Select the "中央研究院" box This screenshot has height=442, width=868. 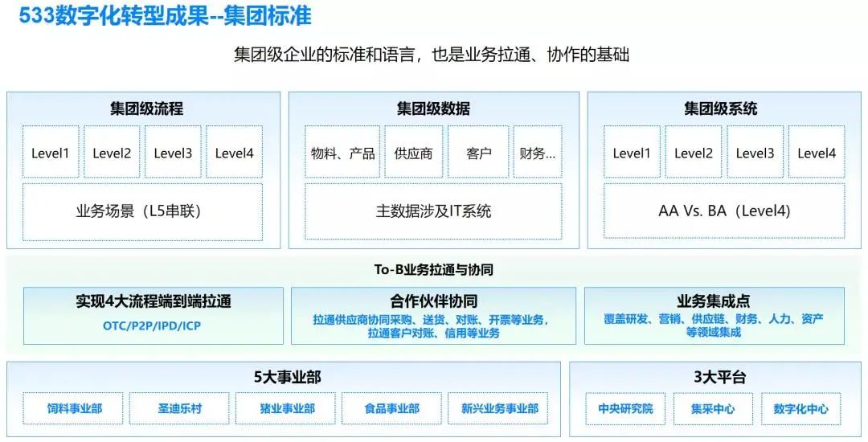click(x=625, y=409)
